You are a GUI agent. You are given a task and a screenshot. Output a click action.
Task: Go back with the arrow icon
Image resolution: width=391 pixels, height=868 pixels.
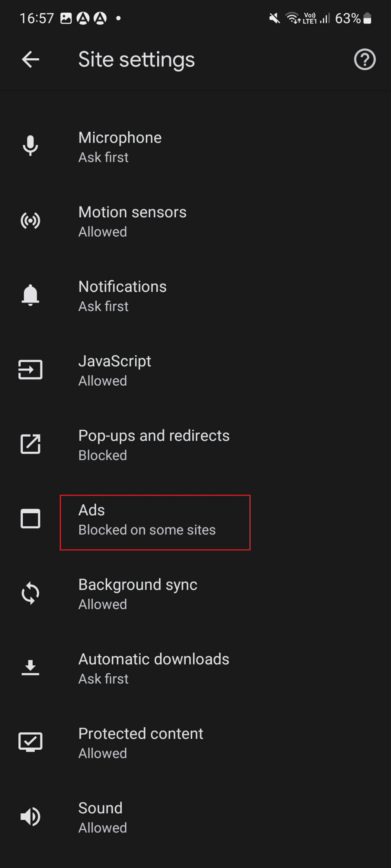pos(31,60)
